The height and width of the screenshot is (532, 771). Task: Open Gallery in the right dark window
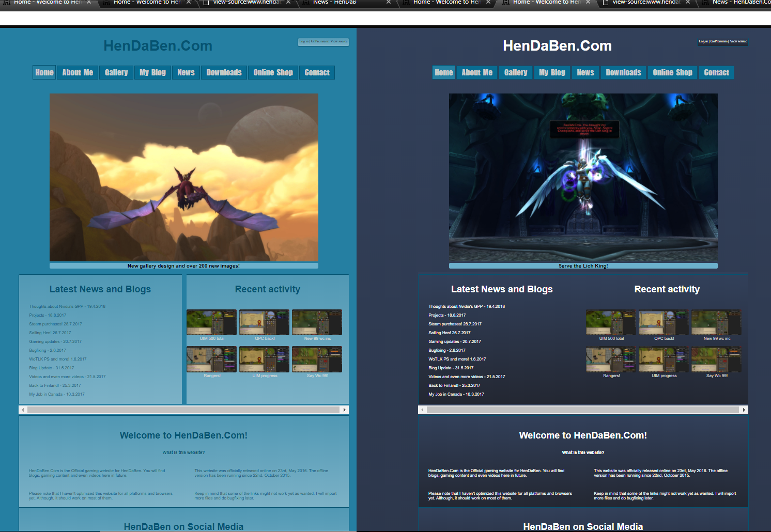516,73
